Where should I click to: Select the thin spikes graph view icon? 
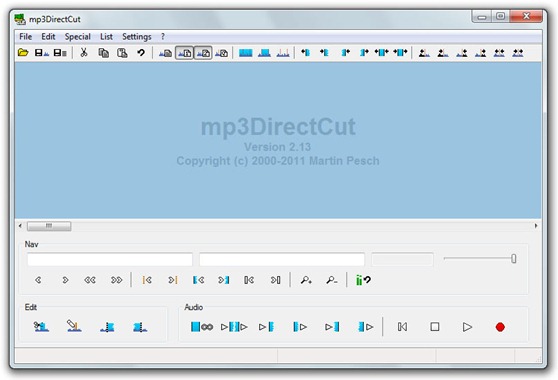[283, 53]
